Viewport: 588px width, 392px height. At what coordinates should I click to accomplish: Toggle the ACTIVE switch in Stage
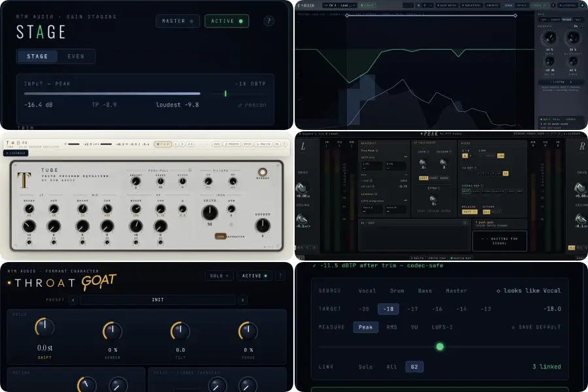coord(227,21)
